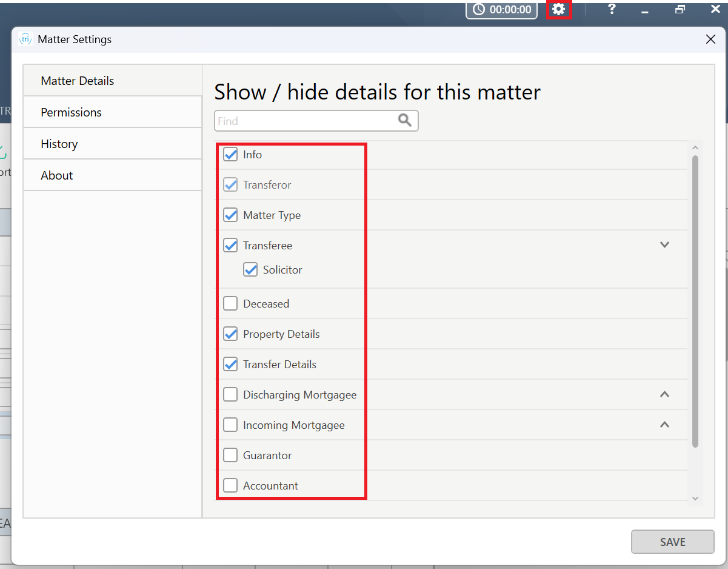Image resolution: width=728 pixels, height=569 pixels.
Task: Enable the Incoming Mortgagee checkbox
Action: (x=230, y=425)
